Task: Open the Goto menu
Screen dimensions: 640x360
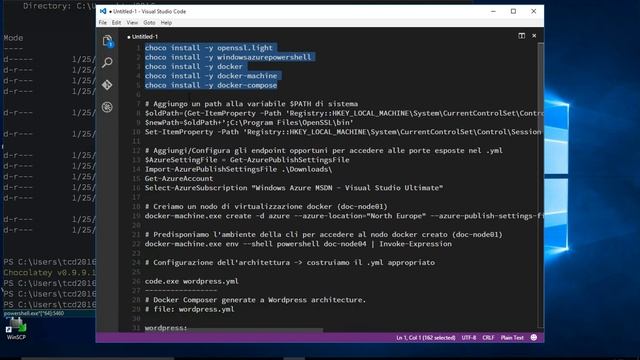Action: (149, 23)
